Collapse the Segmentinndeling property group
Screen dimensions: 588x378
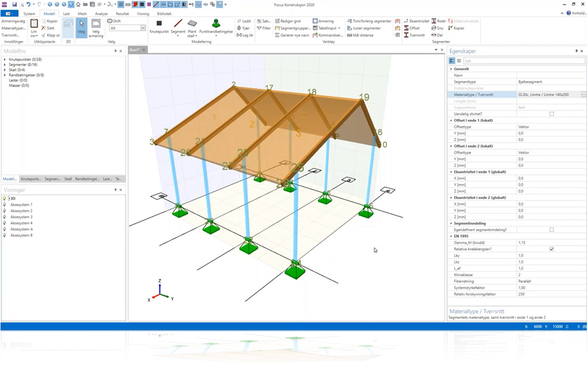(451, 224)
